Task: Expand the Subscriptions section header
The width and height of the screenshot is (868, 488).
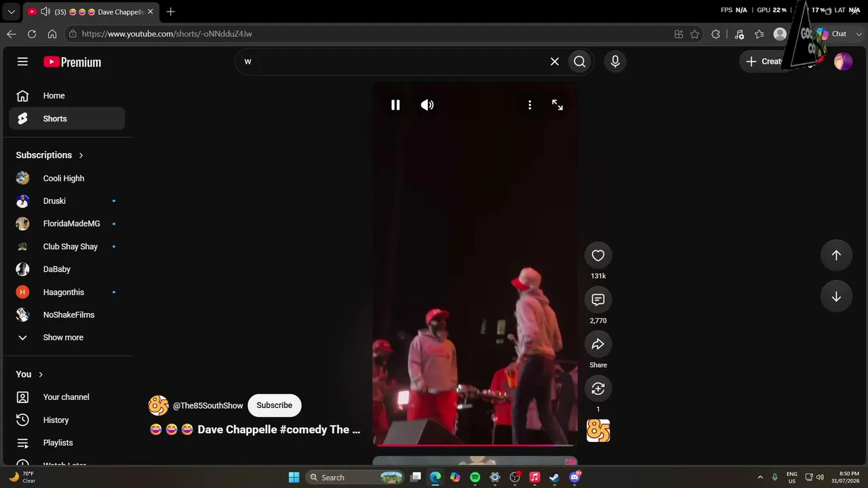Action: [50, 155]
